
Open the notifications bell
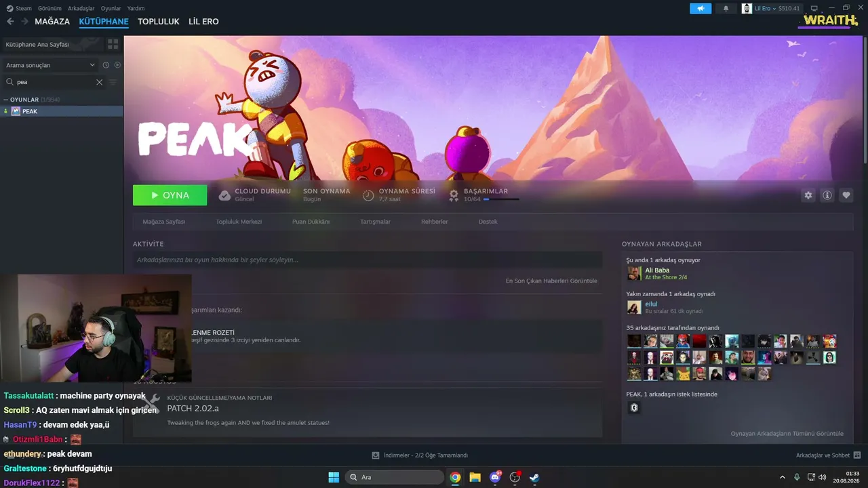click(x=726, y=8)
